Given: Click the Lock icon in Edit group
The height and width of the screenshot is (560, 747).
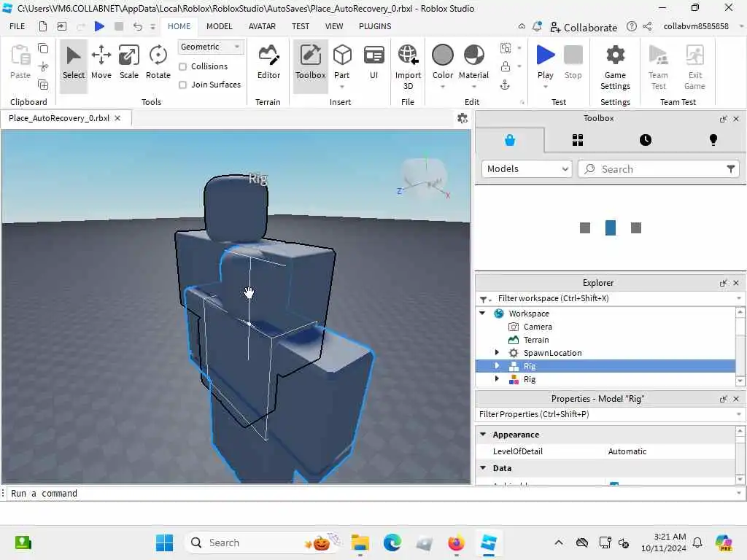Looking at the screenshot, I should (505, 66).
